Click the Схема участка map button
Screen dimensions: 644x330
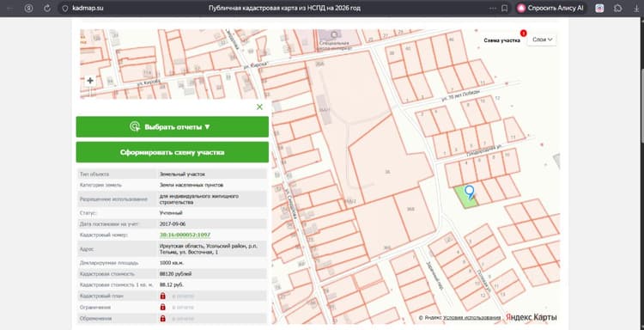501,40
